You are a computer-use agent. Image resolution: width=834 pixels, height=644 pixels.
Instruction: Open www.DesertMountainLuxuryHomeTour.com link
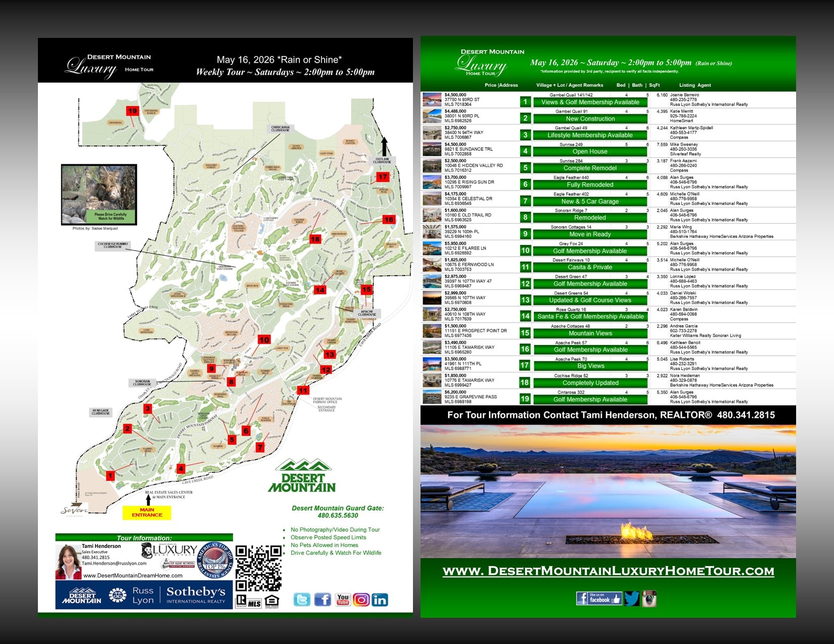pos(609,571)
